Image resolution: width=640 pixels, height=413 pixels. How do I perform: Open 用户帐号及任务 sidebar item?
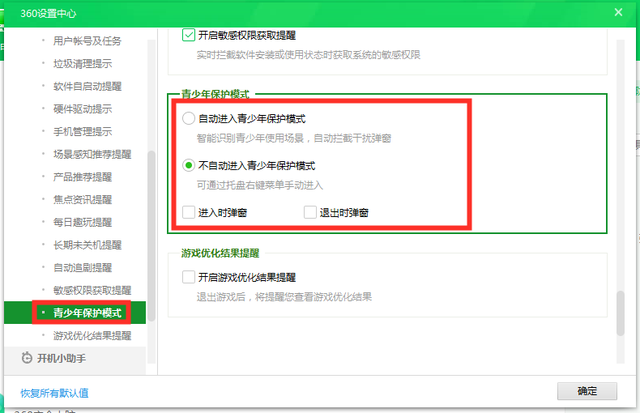(x=87, y=41)
